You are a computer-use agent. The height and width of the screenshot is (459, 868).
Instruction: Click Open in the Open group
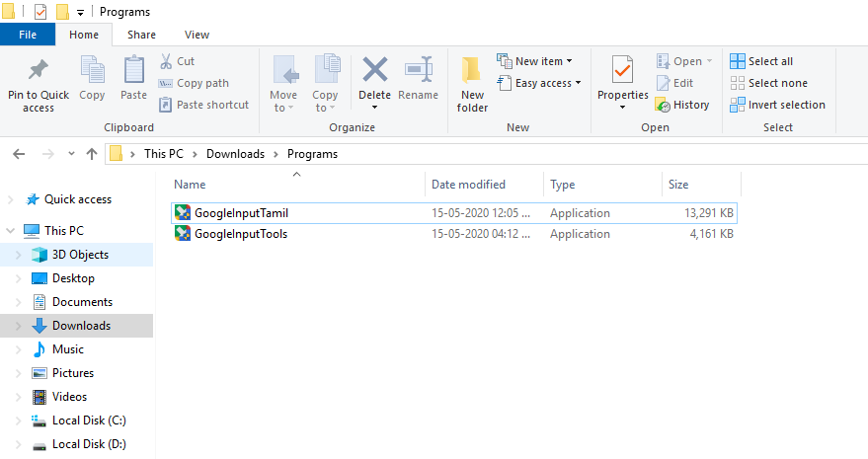pos(683,61)
